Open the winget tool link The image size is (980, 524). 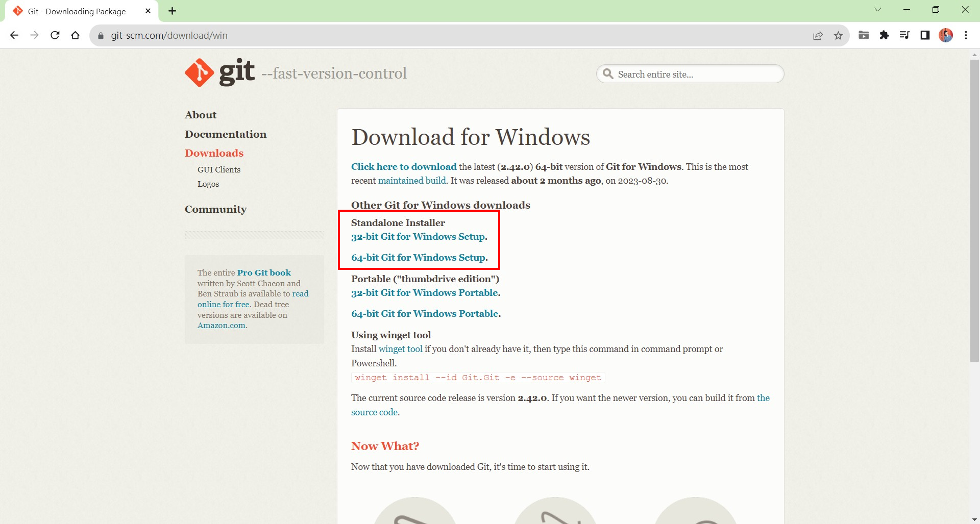401,349
